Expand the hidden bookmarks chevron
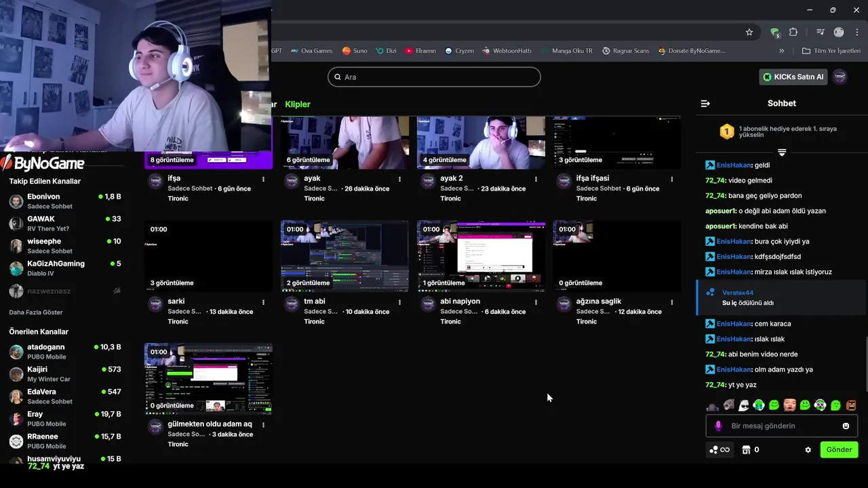This screenshot has height=488, width=868. [x=781, y=51]
